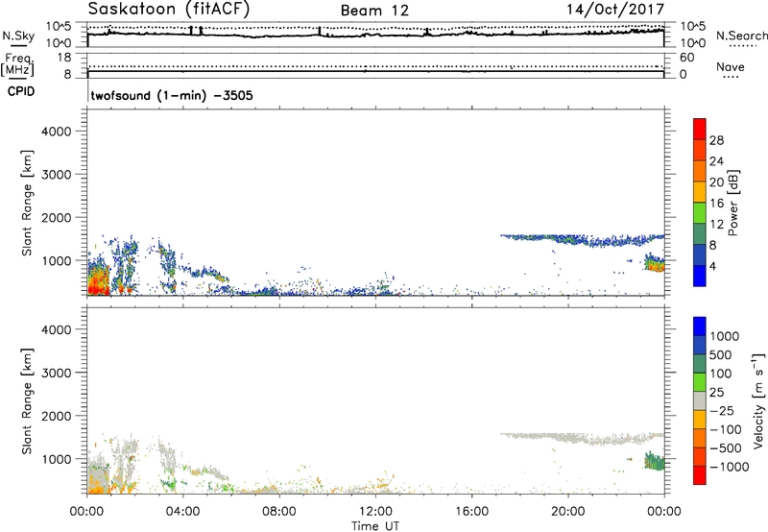Click the '-100' label on Velocity colorbar
Viewport: 768px width, 532px height.
pyautogui.click(x=725, y=429)
